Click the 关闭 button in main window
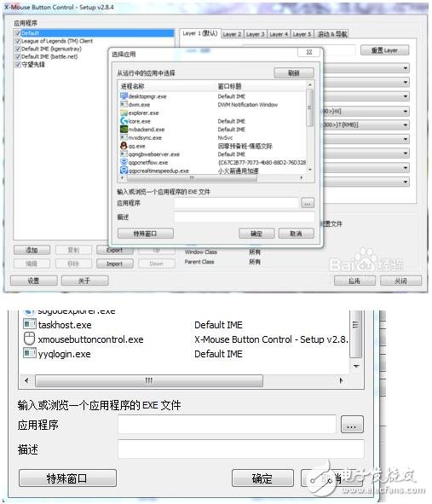This screenshot has height=504, width=432. point(400,281)
